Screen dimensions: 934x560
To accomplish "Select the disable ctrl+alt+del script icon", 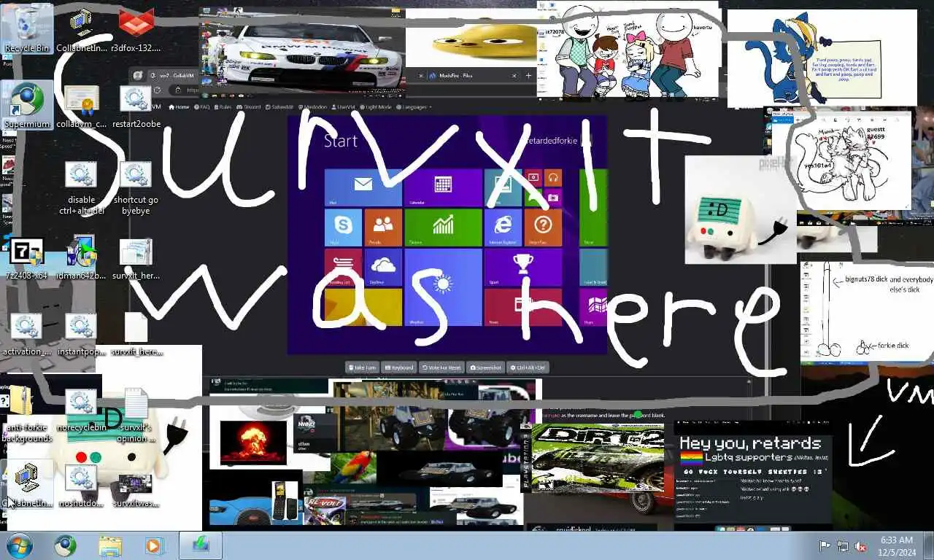I will 81,187.
